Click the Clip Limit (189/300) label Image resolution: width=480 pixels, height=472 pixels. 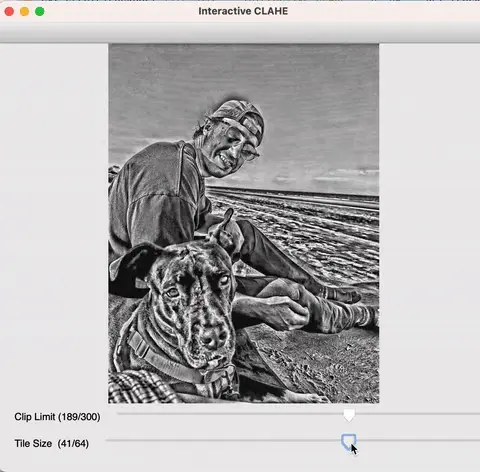(x=57, y=417)
